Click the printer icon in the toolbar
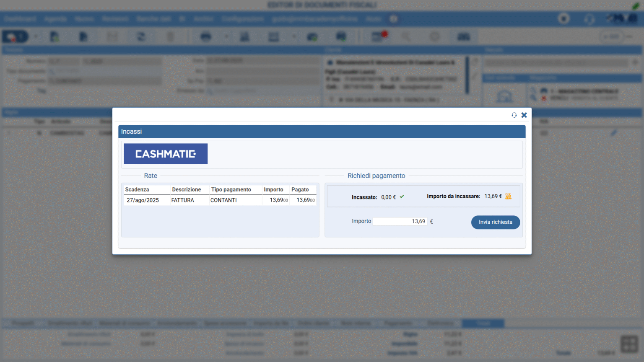The height and width of the screenshot is (362, 644). pyautogui.click(x=205, y=37)
